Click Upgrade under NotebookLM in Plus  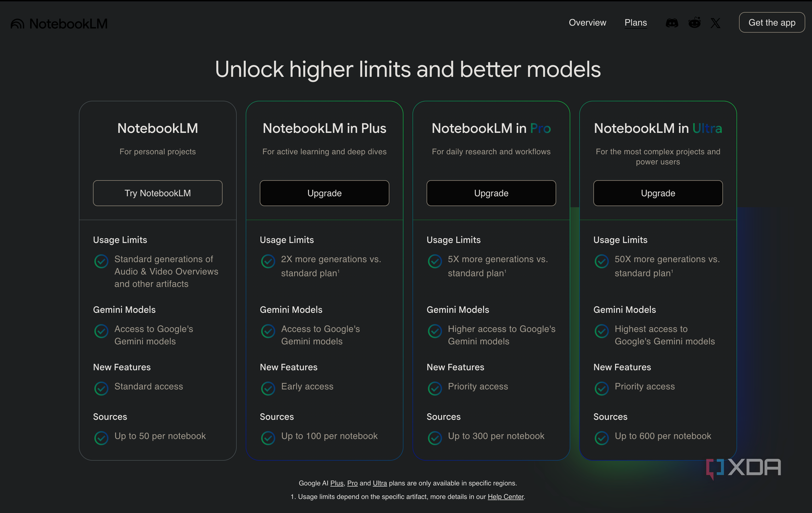tap(324, 193)
